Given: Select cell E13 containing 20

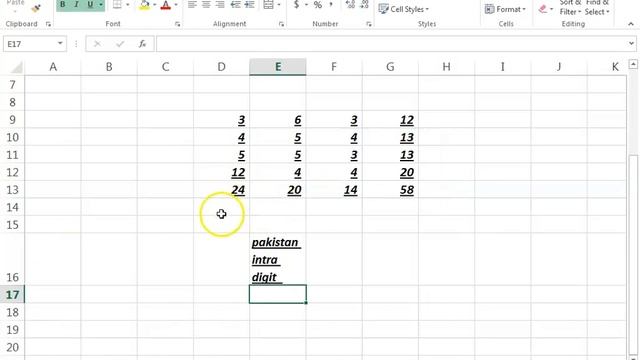Looking at the screenshot, I should pyautogui.click(x=278, y=190).
